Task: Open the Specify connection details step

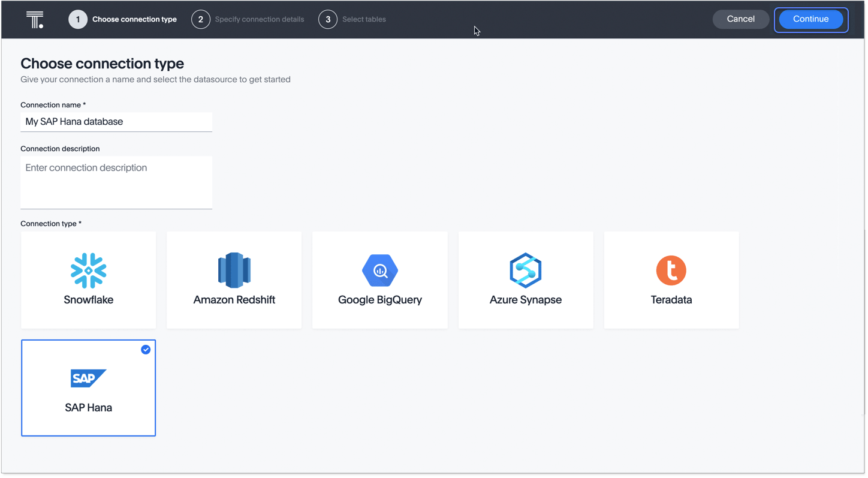Action: click(260, 19)
